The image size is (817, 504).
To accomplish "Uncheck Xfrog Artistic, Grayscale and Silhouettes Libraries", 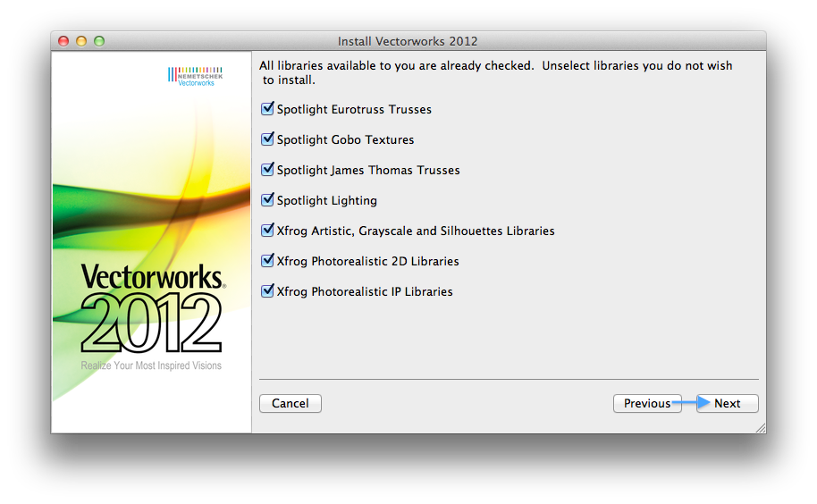I will pyautogui.click(x=266, y=231).
